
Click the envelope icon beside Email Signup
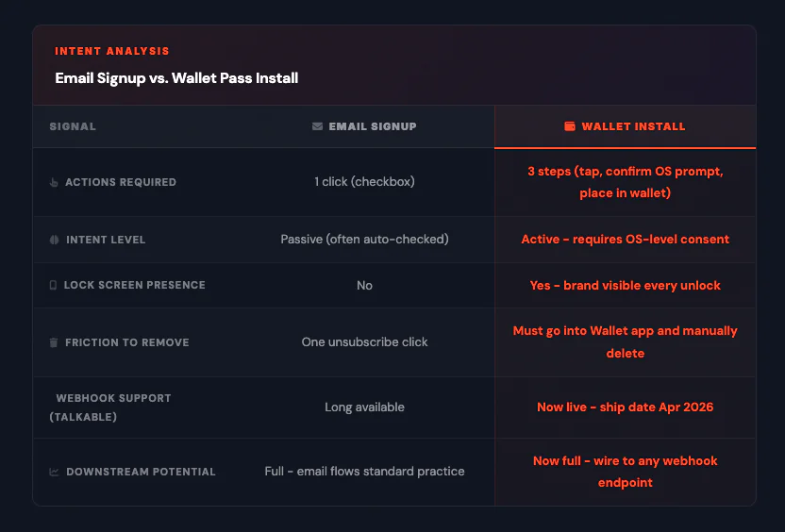317,126
